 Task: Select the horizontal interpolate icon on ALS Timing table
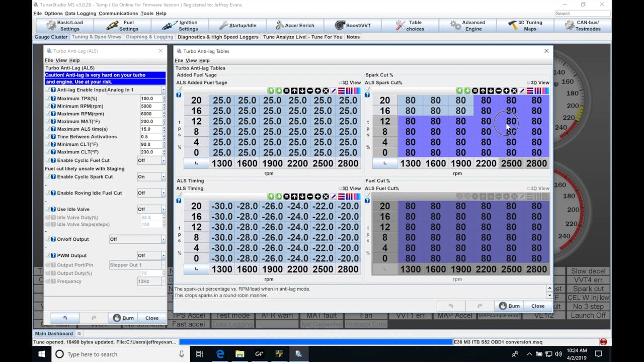click(342, 197)
